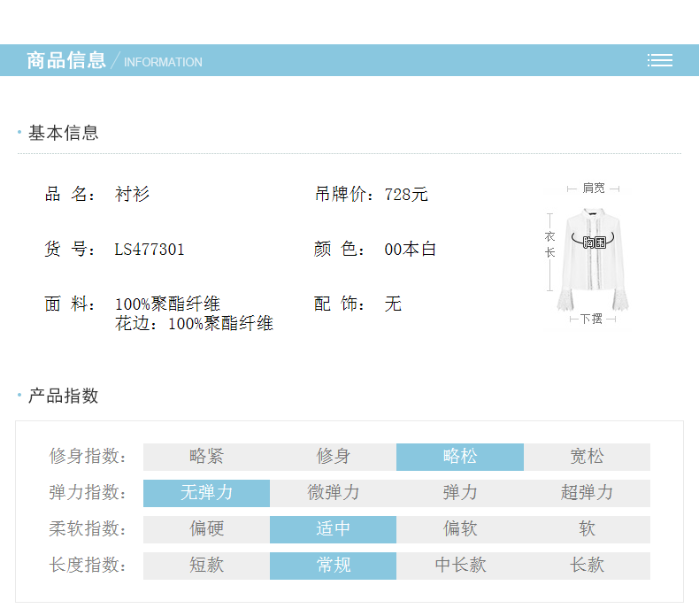This screenshot has width=699, height=616.
Task: Select 宽松 loose fit option
Action: tap(587, 457)
